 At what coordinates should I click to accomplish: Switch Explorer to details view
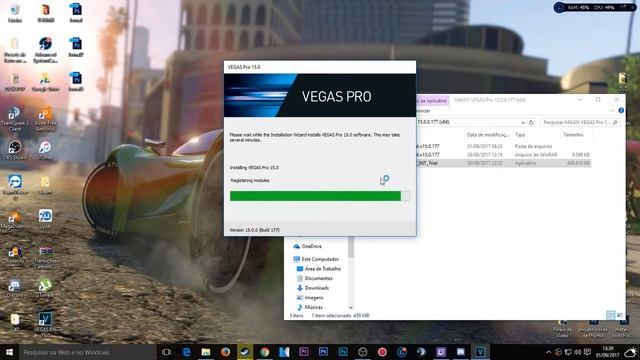tap(611, 315)
